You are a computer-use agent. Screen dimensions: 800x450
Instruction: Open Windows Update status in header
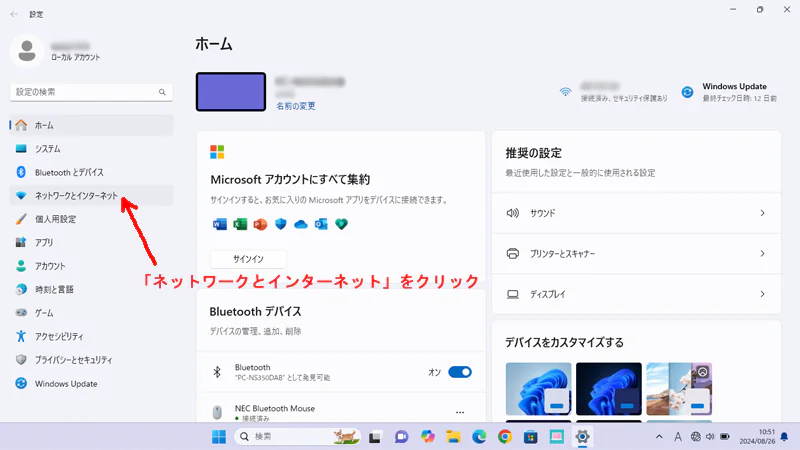[x=730, y=92]
